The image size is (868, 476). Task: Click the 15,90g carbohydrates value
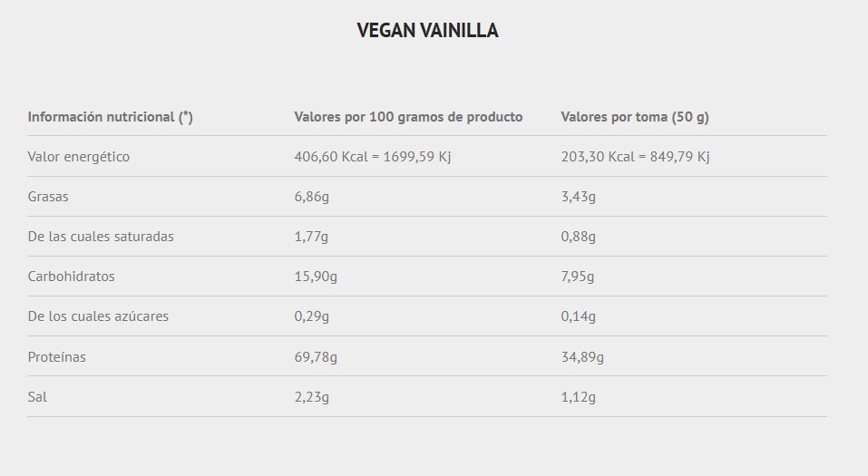(316, 277)
